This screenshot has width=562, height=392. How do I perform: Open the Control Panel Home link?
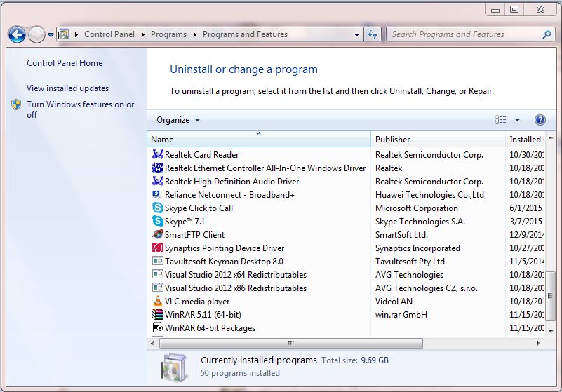[x=65, y=63]
